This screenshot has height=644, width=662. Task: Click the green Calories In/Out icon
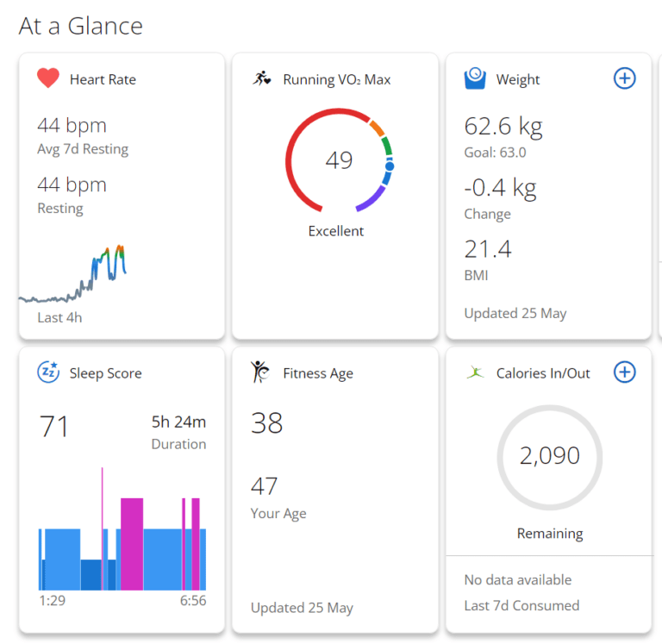click(475, 372)
